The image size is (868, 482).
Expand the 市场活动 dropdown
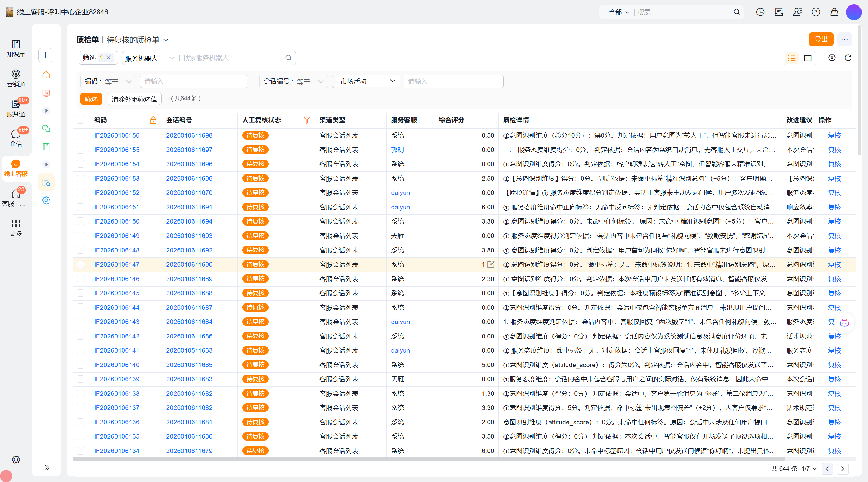coord(368,81)
